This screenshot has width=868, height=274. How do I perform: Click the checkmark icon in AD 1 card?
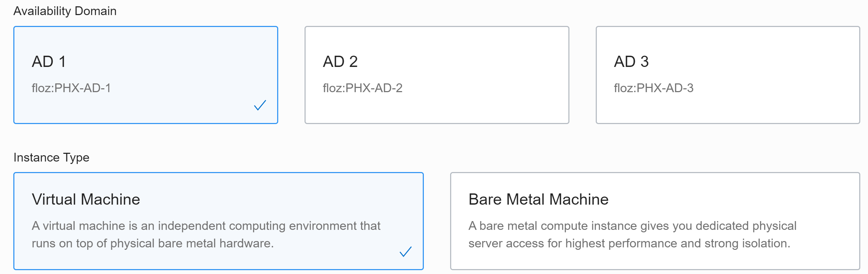(260, 105)
